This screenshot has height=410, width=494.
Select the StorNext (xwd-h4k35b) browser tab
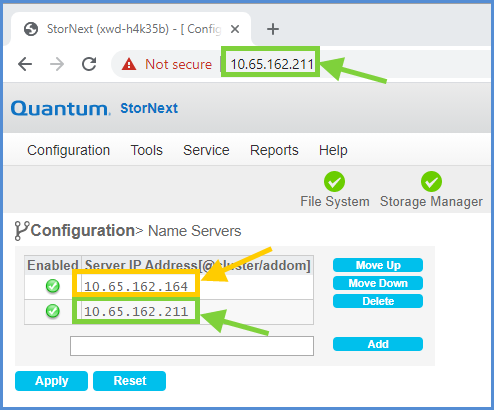tap(130, 29)
